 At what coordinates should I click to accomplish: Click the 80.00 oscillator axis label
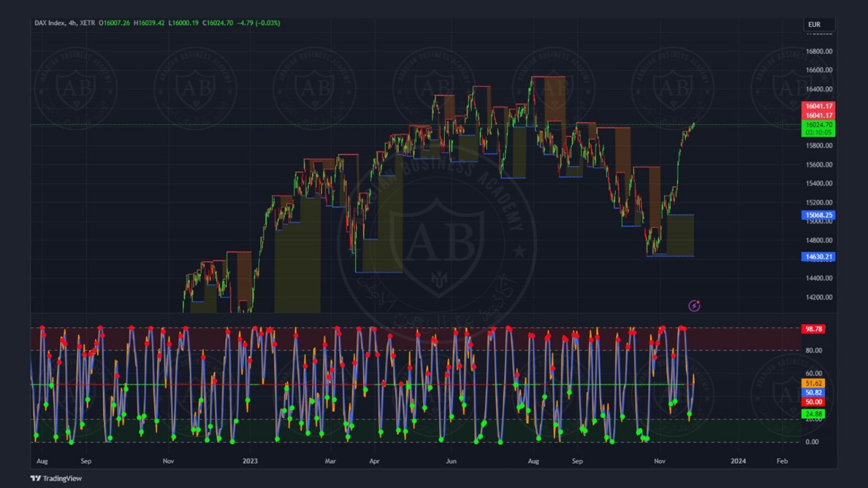[814, 350]
